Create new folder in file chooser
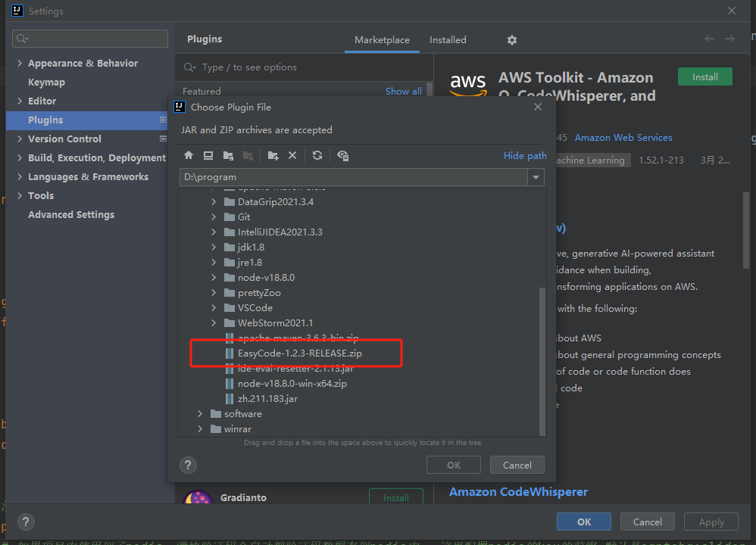The height and width of the screenshot is (545, 756). coord(273,155)
